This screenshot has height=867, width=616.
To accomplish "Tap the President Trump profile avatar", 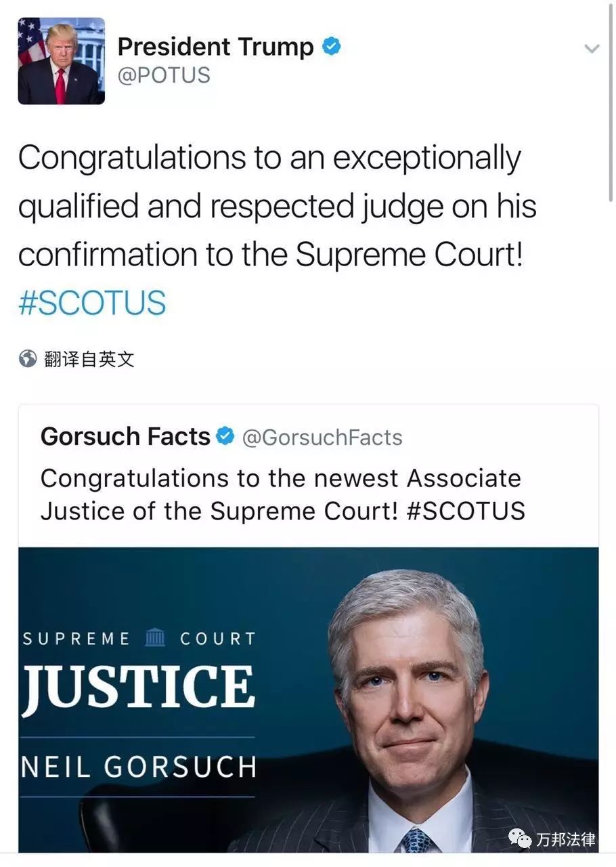I will tap(62, 61).
